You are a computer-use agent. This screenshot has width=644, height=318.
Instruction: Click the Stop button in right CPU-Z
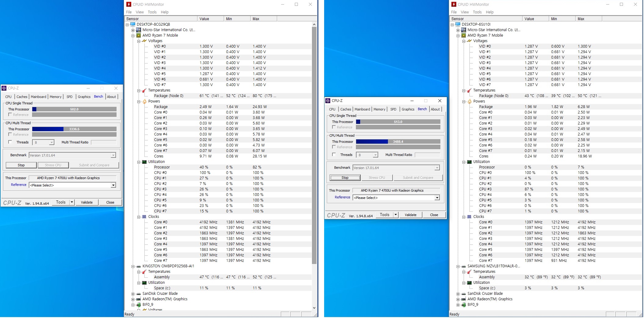click(x=345, y=178)
